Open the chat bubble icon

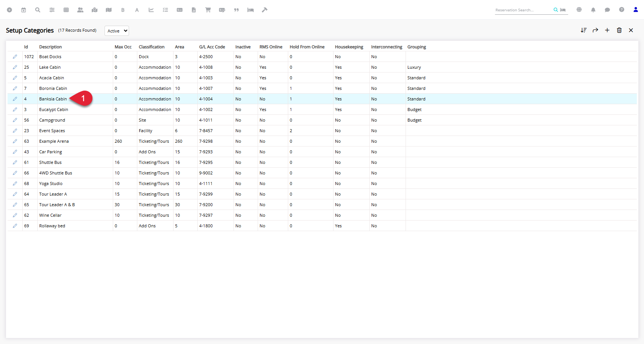(607, 10)
